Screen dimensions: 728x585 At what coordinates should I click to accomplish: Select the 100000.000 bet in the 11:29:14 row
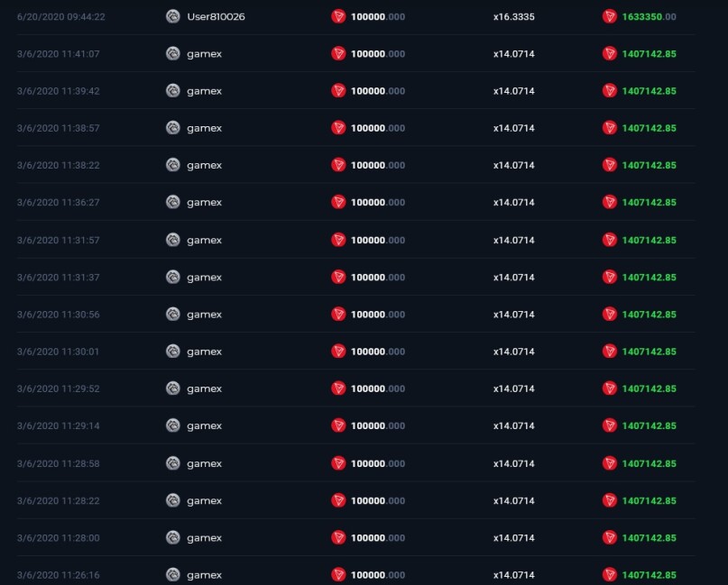[378, 425]
